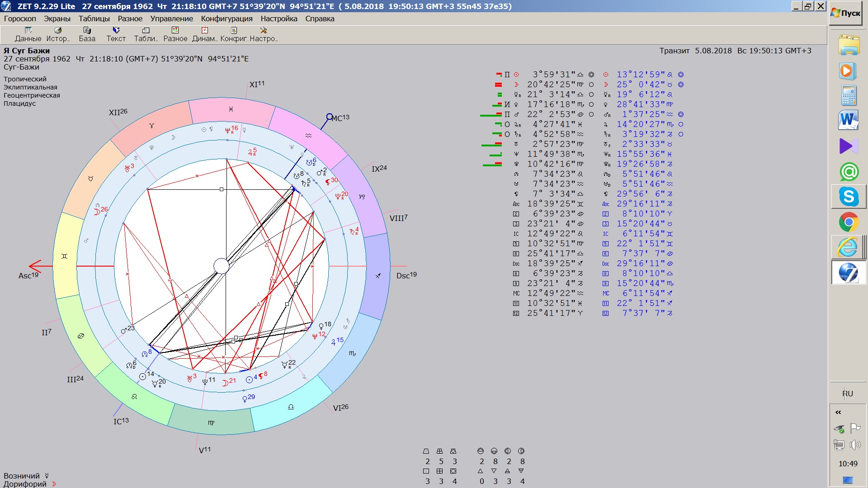The width and height of the screenshot is (868, 488).
Task: Open the Текст interpretation tool
Action: point(116,34)
